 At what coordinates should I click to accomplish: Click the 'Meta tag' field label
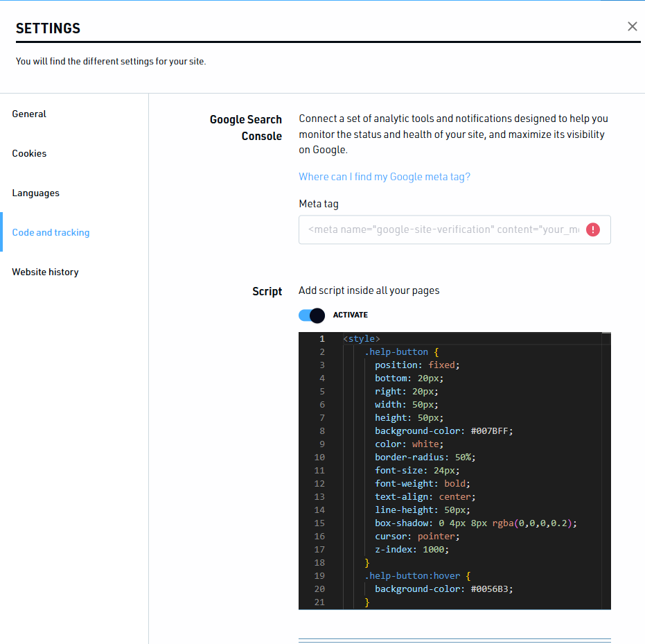pyautogui.click(x=319, y=204)
